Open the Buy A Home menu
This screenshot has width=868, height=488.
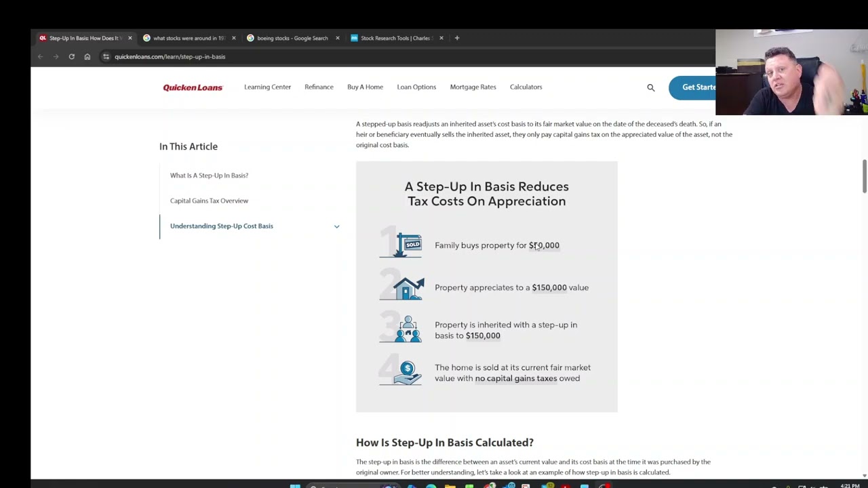point(365,87)
